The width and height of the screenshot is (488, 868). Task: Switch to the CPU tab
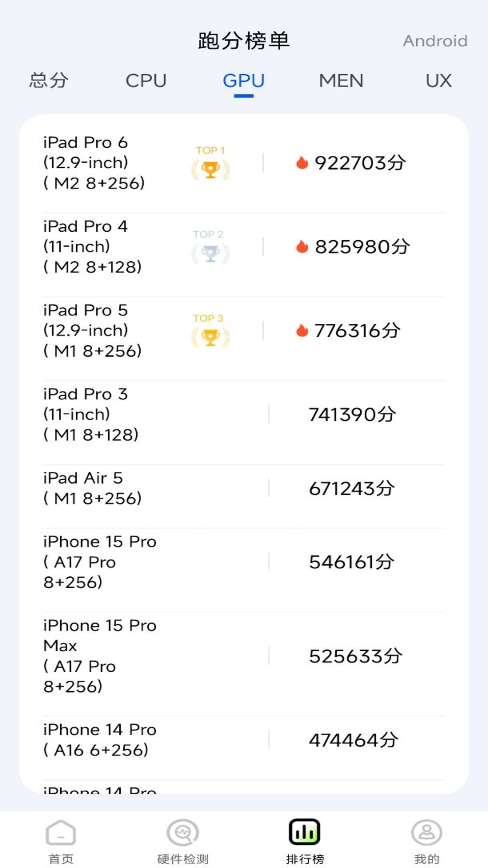coord(146,80)
